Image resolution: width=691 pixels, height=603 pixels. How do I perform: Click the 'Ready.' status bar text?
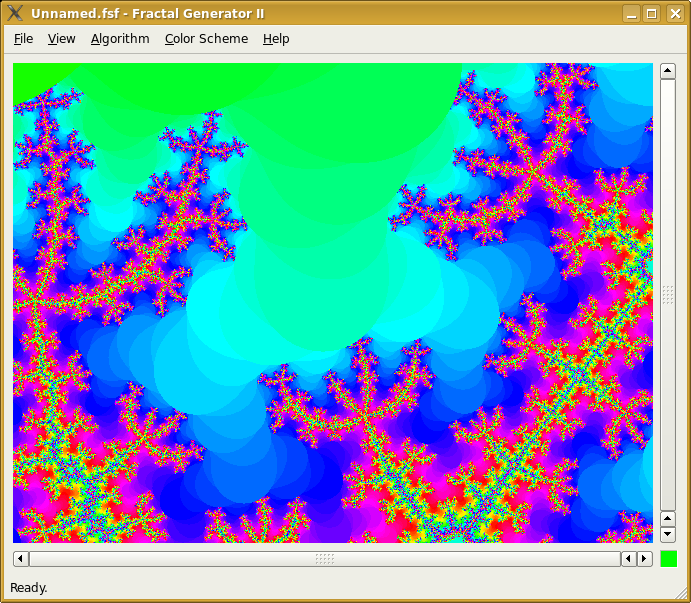29,588
